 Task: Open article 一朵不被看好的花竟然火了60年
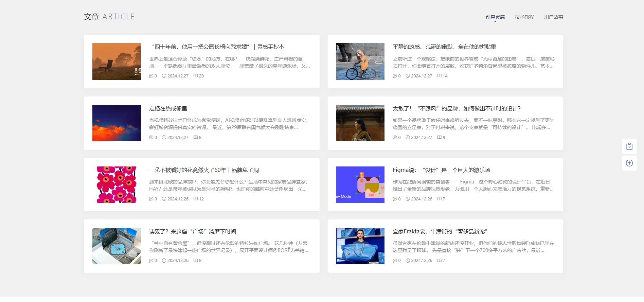[x=204, y=170]
